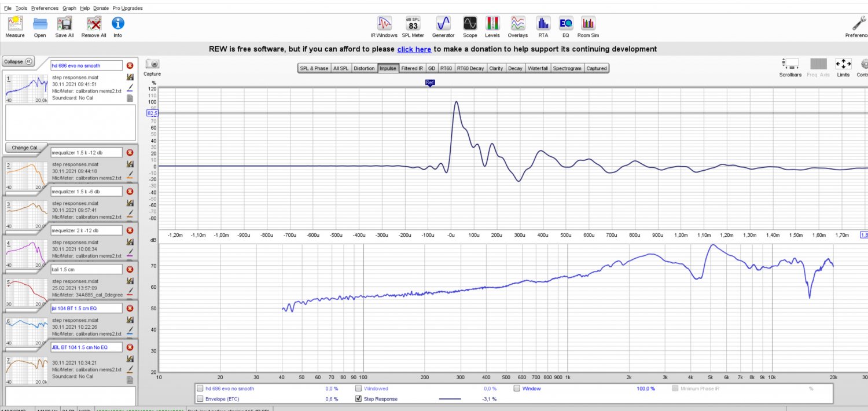
Task: Select the hd 686 evo measurement thumbnail
Action: point(27,87)
